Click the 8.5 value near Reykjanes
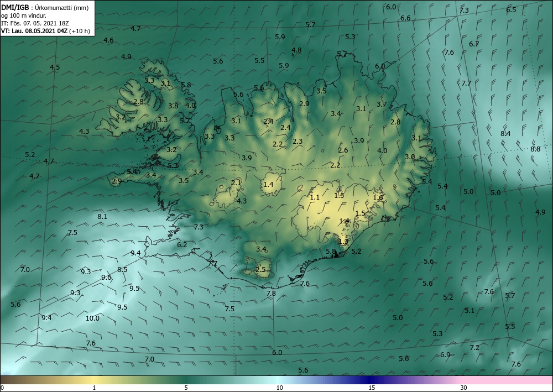This screenshot has height=392, width=553. [x=122, y=270]
